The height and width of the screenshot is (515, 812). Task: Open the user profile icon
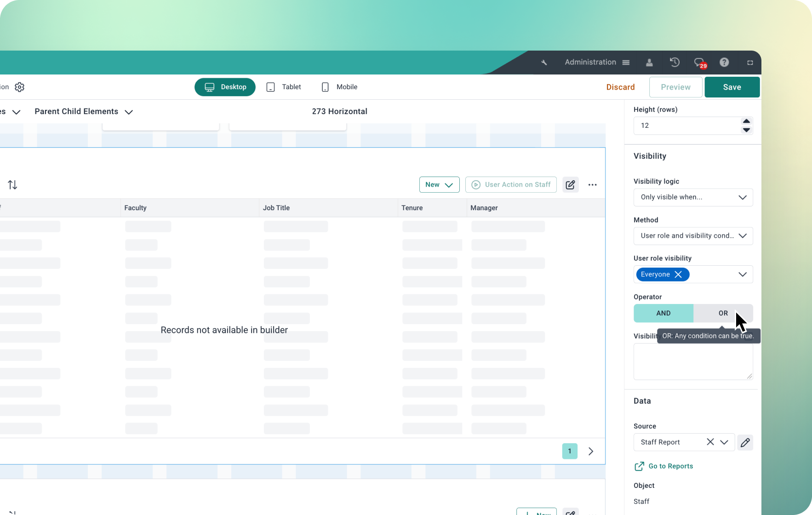point(649,63)
